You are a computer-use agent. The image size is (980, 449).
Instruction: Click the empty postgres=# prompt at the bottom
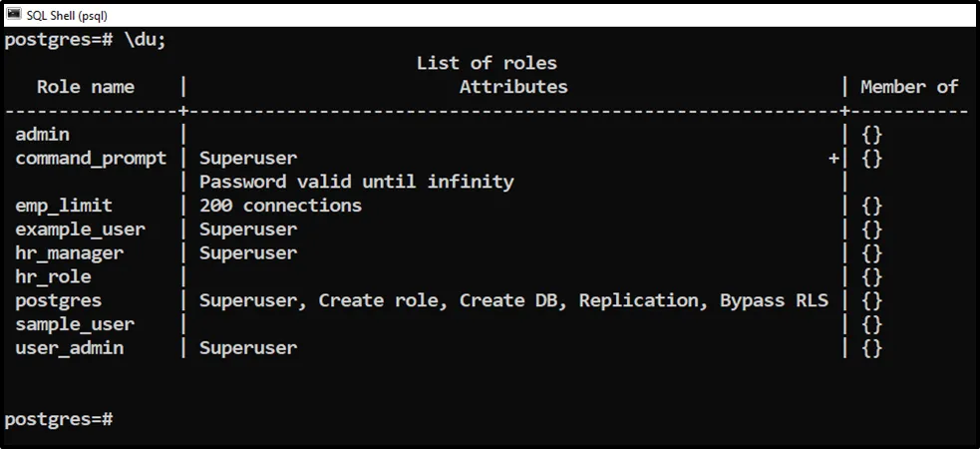pos(59,419)
